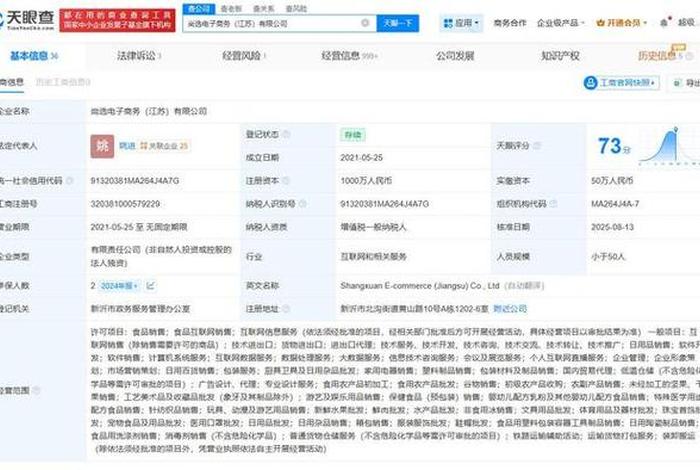This screenshot has height=470, width=700.
Task: Open the 2024年报 year dropdown
Action: click(119, 286)
